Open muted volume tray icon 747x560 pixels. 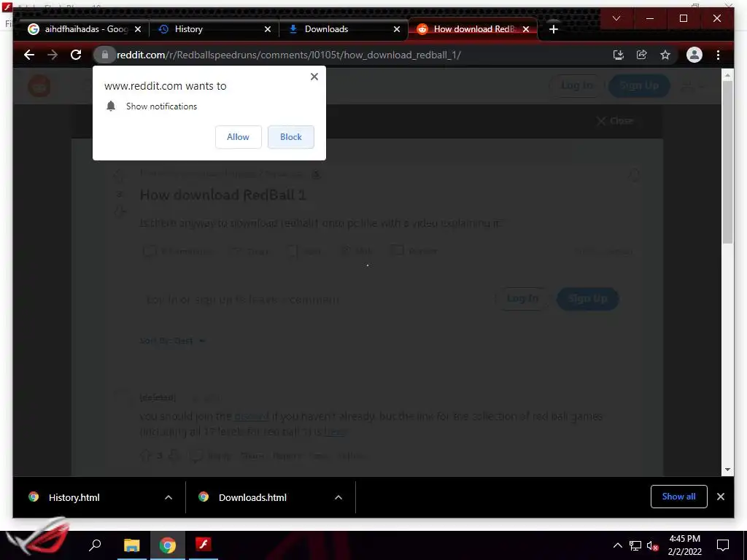click(x=653, y=545)
